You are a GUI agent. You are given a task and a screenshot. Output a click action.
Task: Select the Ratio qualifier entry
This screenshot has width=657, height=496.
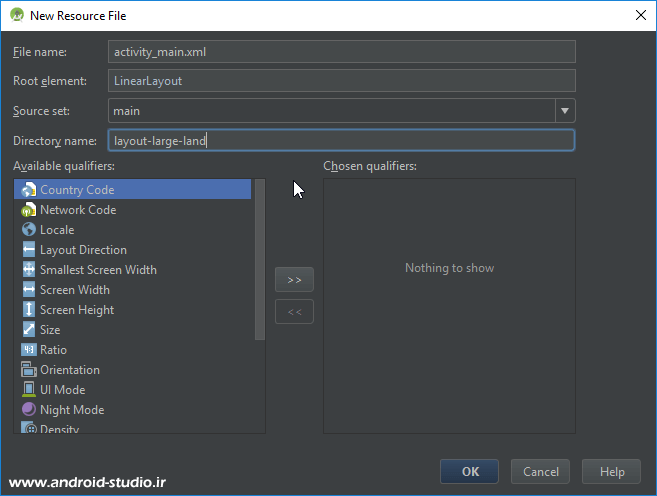point(53,350)
